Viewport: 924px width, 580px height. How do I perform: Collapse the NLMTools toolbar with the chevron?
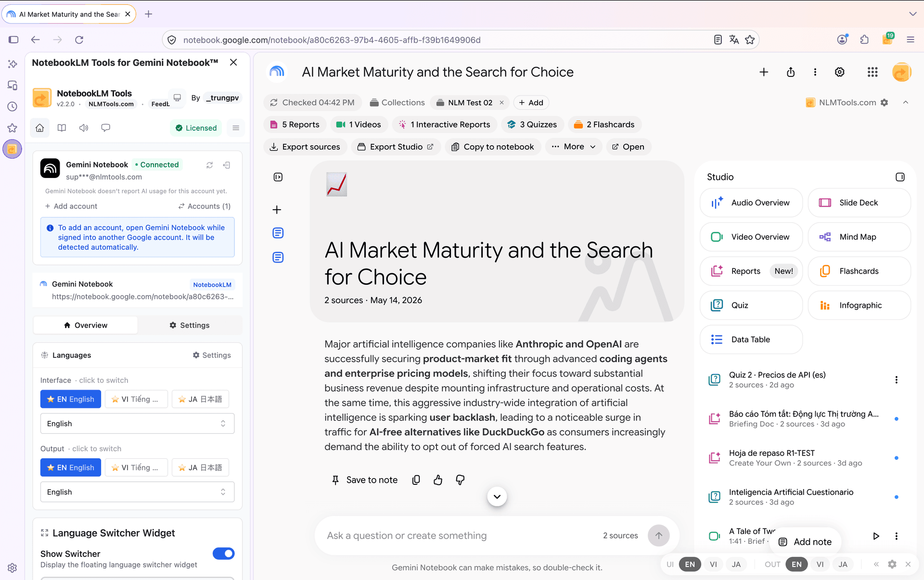(x=906, y=102)
